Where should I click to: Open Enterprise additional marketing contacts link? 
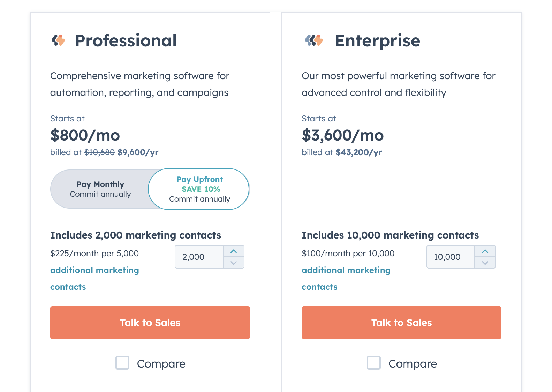[346, 278]
